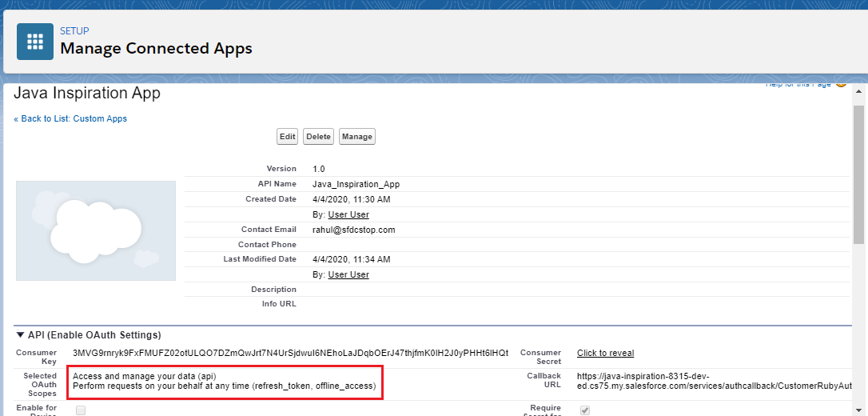Image resolution: width=868 pixels, height=416 pixels.
Task: Click the Manage Connected Apps title
Action: coord(156,48)
